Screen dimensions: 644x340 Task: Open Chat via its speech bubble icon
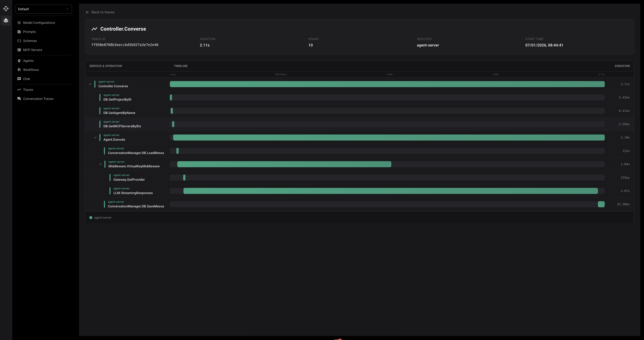tap(19, 79)
